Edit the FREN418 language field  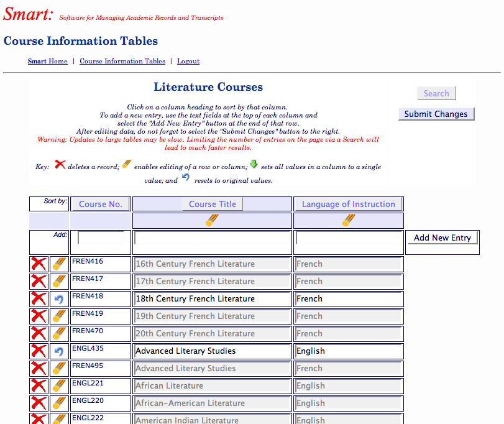pos(349,298)
